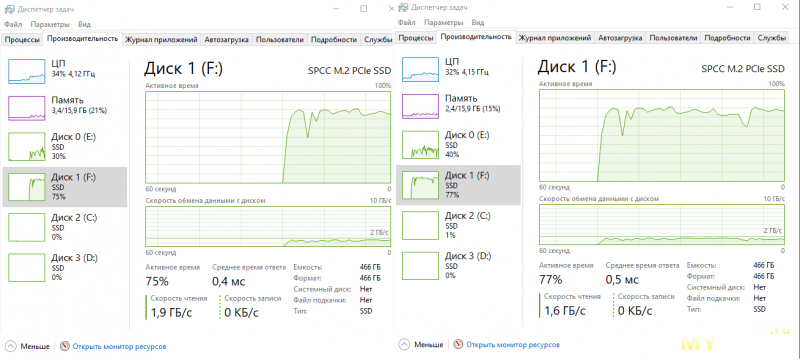This screenshot has width=800, height=360.
Task: Select Диск 3 (D:) in left window
Action: [x=65, y=267]
